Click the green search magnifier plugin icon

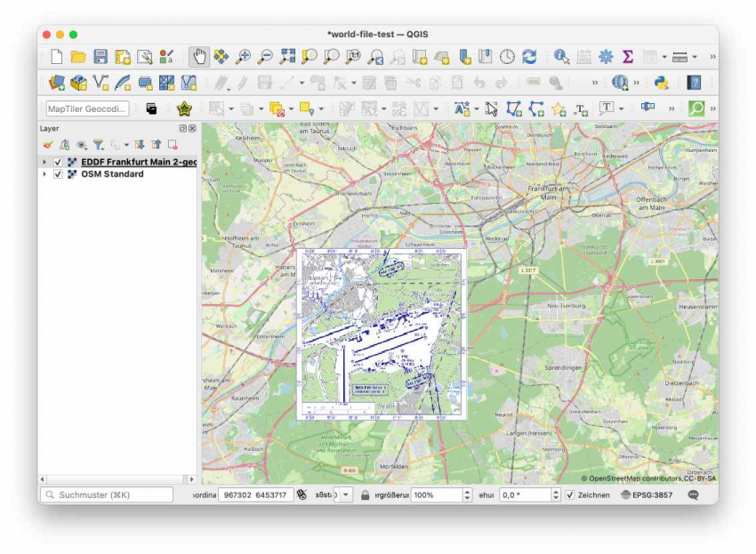(696, 108)
